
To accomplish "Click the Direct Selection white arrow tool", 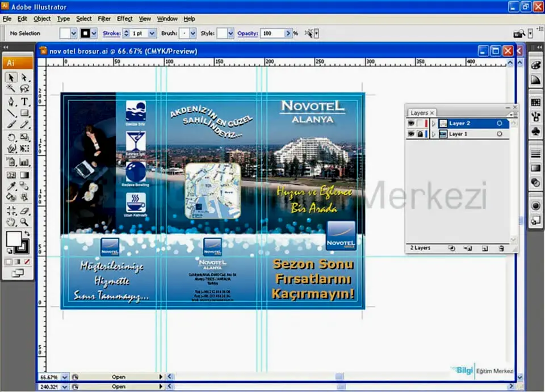I will (24, 78).
